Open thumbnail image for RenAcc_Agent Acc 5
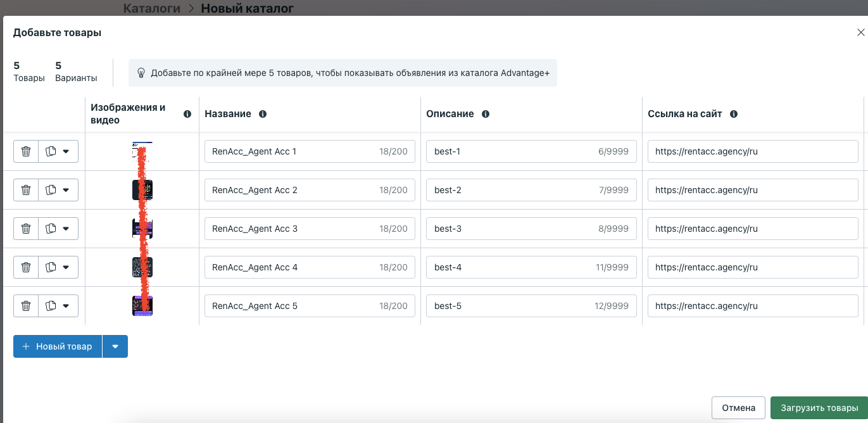Image resolution: width=868 pixels, height=423 pixels. coord(142,306)
